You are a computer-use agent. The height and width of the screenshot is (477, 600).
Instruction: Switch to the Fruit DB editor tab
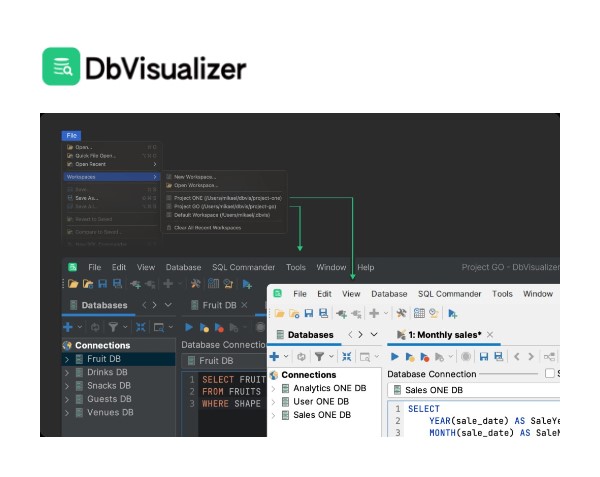[x=218, y=305]
